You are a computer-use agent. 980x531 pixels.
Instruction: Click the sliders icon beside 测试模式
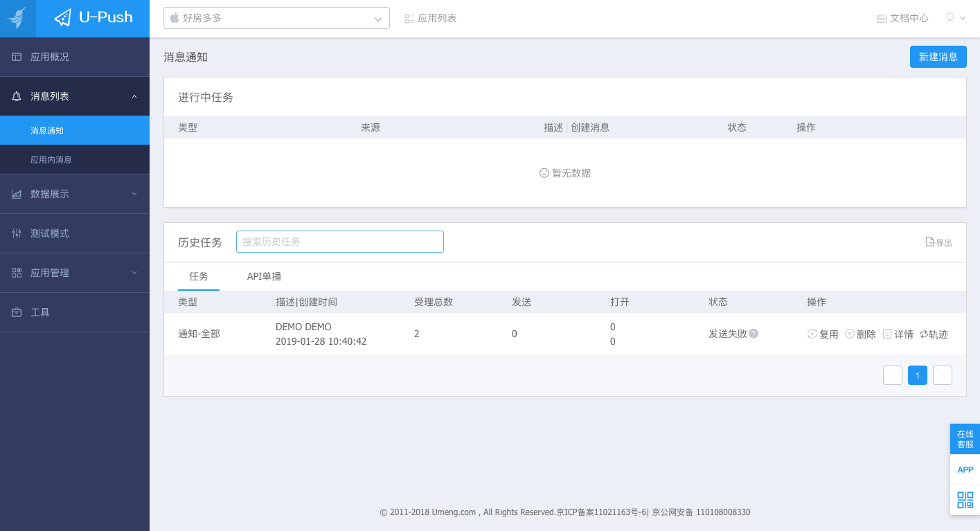pos(17,233)
